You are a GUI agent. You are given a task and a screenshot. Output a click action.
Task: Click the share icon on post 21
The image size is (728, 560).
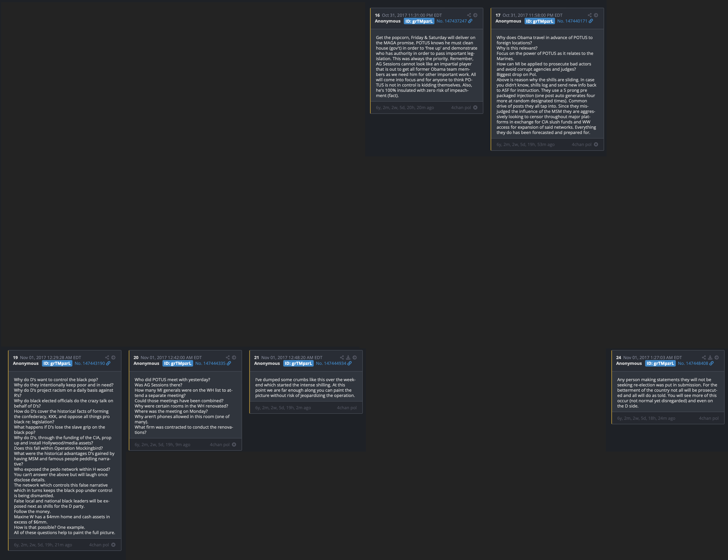click(x=342, y=357)
